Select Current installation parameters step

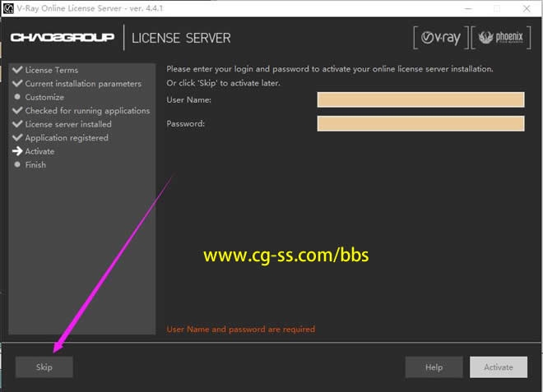83,84
